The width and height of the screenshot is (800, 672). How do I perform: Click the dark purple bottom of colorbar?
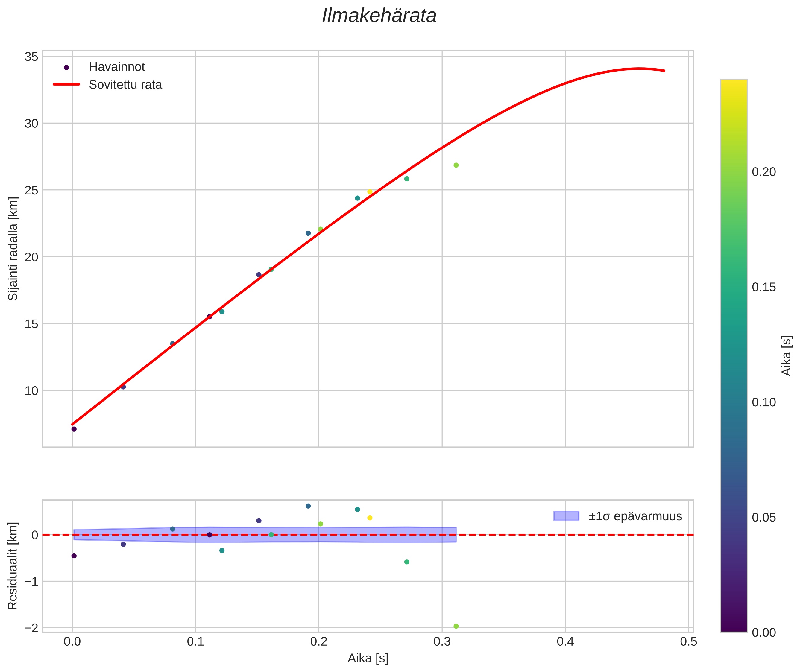pos(734,627)
